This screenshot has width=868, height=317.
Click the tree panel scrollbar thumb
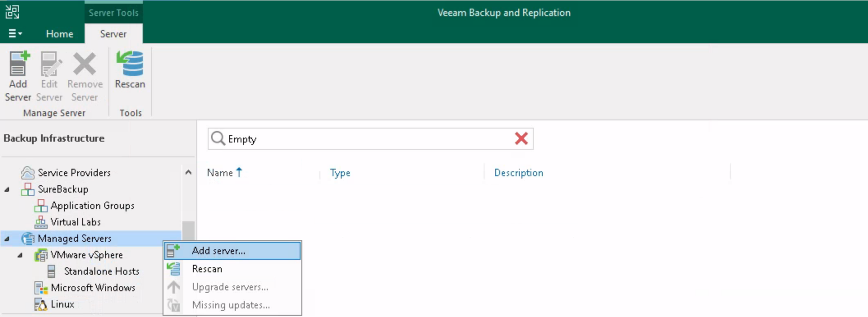click(x=188, y=231)
